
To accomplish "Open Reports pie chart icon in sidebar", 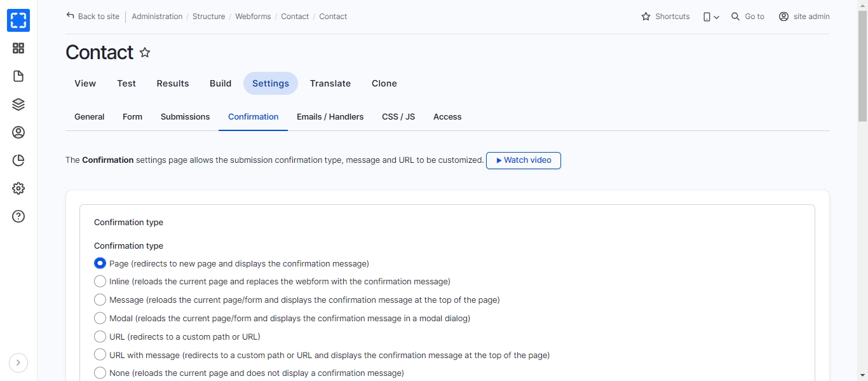I will 18,160.
